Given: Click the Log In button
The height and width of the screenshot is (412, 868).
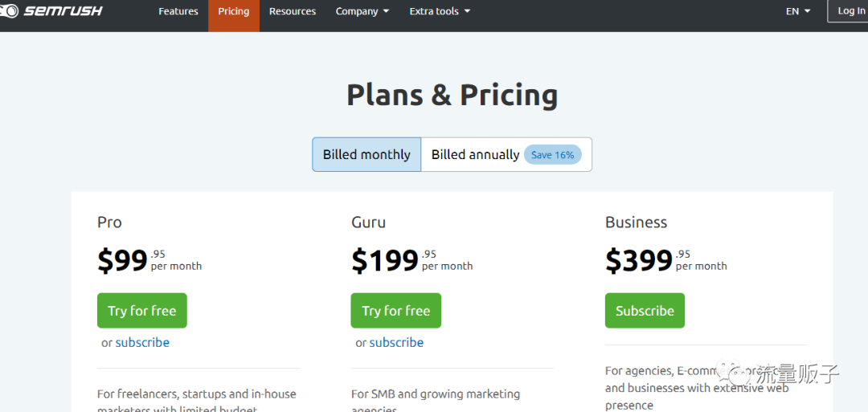Looking at the screenshot, I should 848,10.
